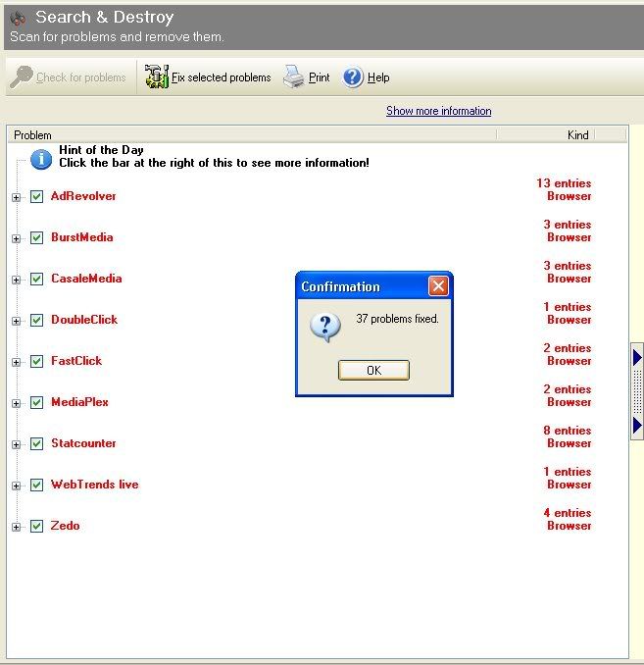Select the FastClick entry name
644x665 pixels.
(x=76, y=361)
